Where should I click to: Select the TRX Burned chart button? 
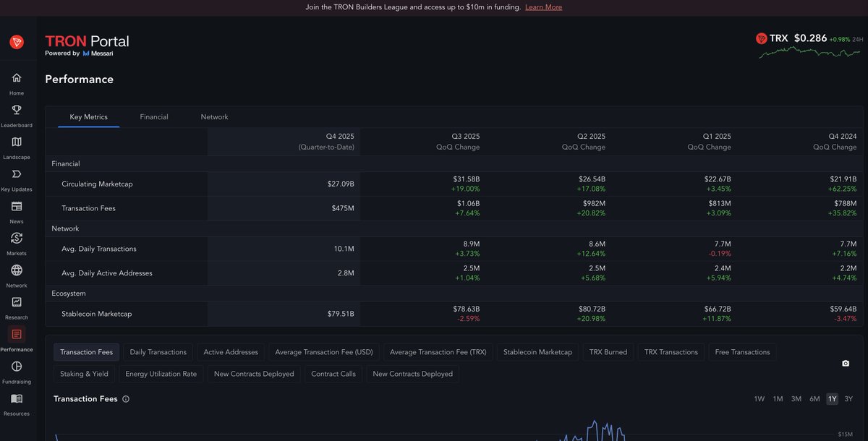[x=608, y=352]
